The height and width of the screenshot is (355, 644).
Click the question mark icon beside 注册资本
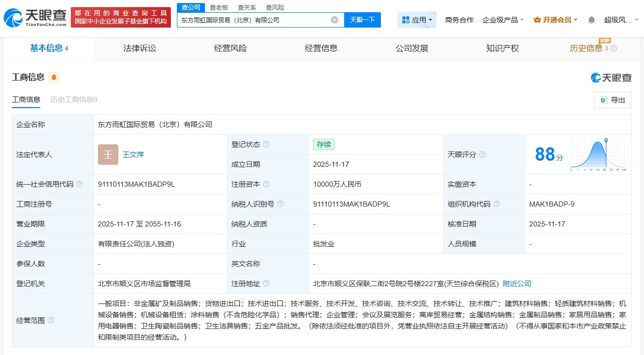[267, 184]
